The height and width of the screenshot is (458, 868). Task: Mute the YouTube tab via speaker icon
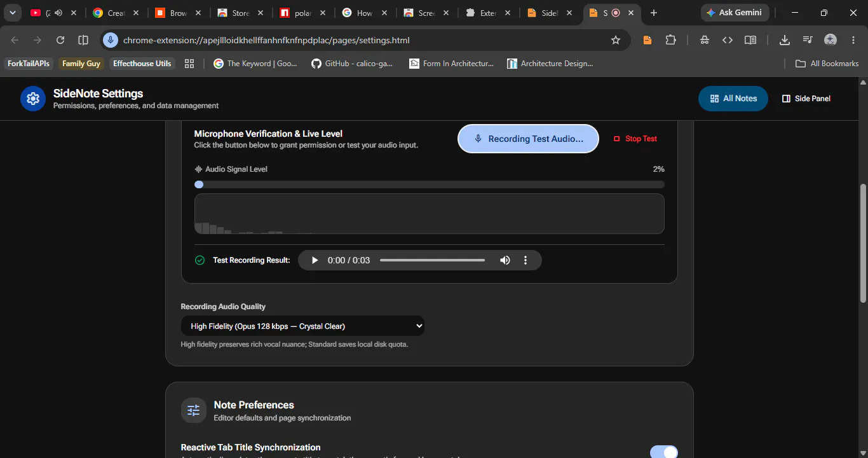click(x=58, y=13)
